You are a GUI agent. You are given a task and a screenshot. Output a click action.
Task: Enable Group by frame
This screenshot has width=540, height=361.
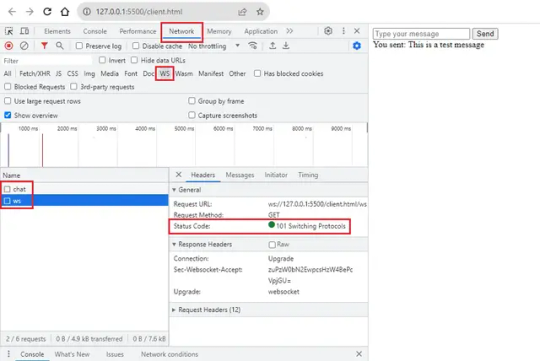(x=192, y=101)
